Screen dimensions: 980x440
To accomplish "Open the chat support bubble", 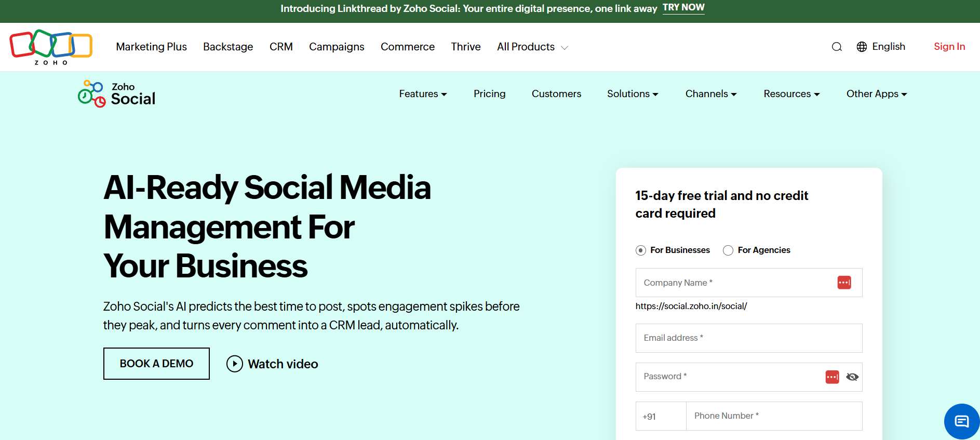I will pos(962,421).
